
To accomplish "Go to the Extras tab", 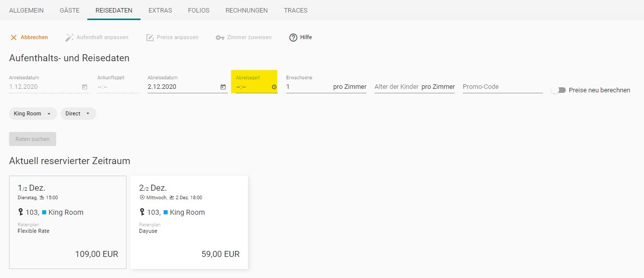I will tap(160, 10).
